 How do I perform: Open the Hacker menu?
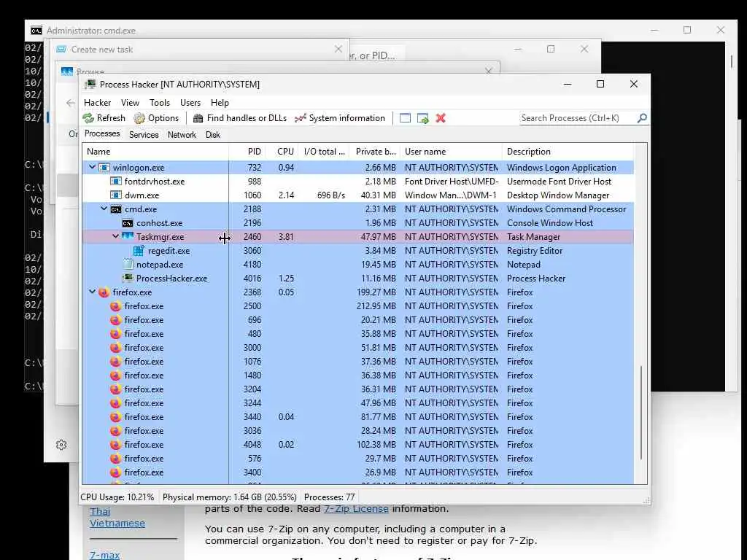click(97, 103)
